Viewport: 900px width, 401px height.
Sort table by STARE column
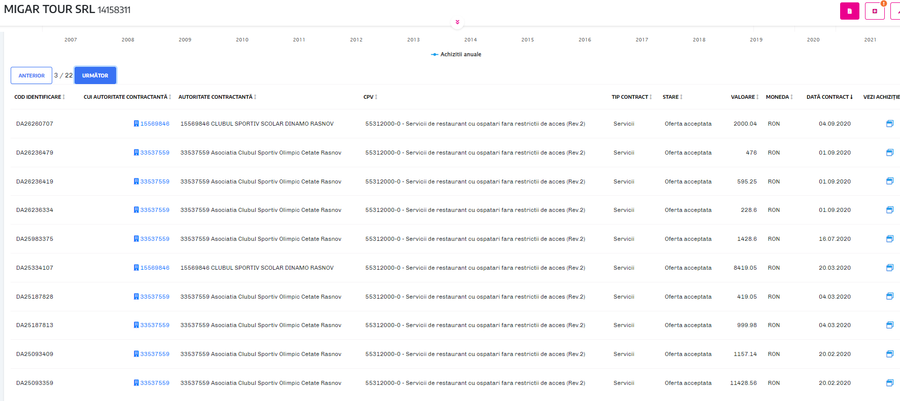pyautogui.click(x=673, y=97)
